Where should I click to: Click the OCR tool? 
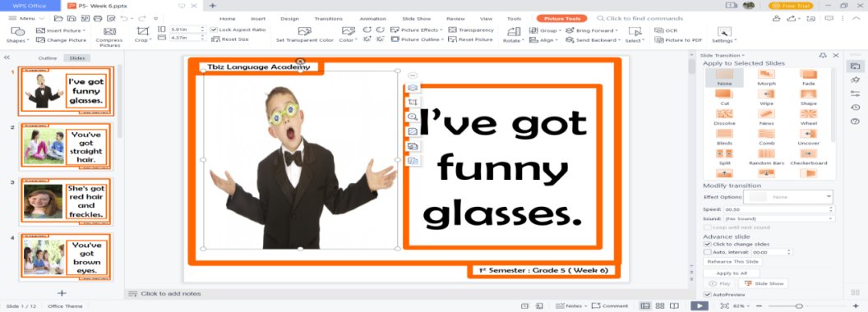666,30
